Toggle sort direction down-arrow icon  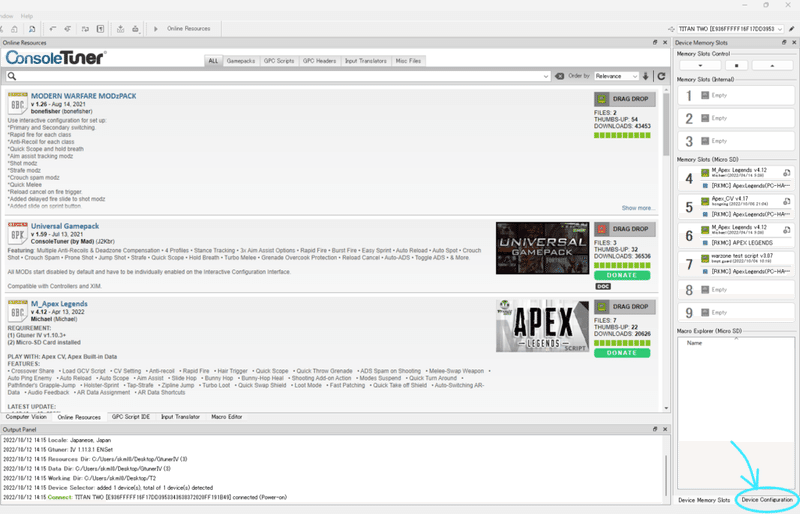click(x=646, y=76)
